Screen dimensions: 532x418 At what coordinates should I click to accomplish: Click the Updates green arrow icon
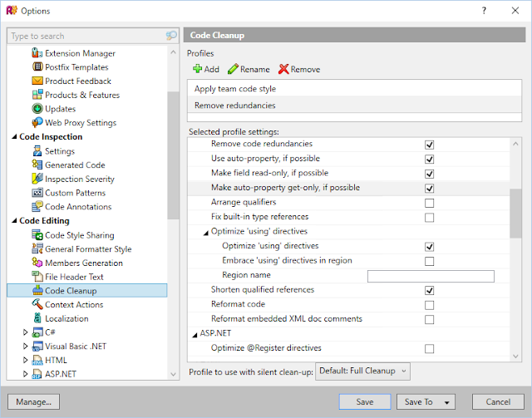[x=37, y=109]
